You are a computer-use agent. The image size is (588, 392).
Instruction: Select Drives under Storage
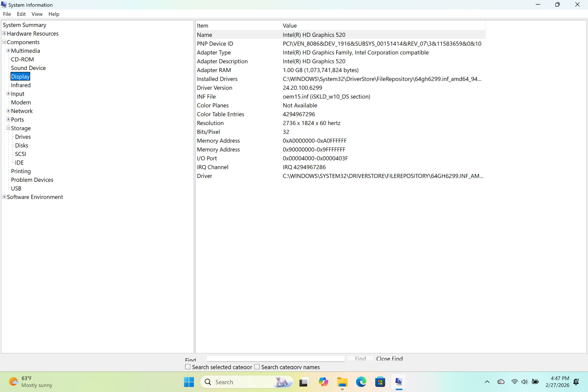pos(23,137)
